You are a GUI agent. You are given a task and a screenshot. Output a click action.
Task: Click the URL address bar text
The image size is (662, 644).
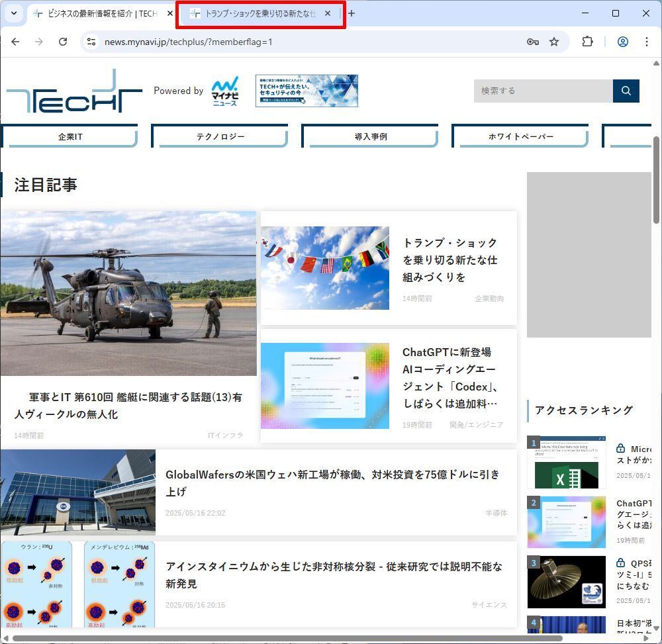[188, 42]
